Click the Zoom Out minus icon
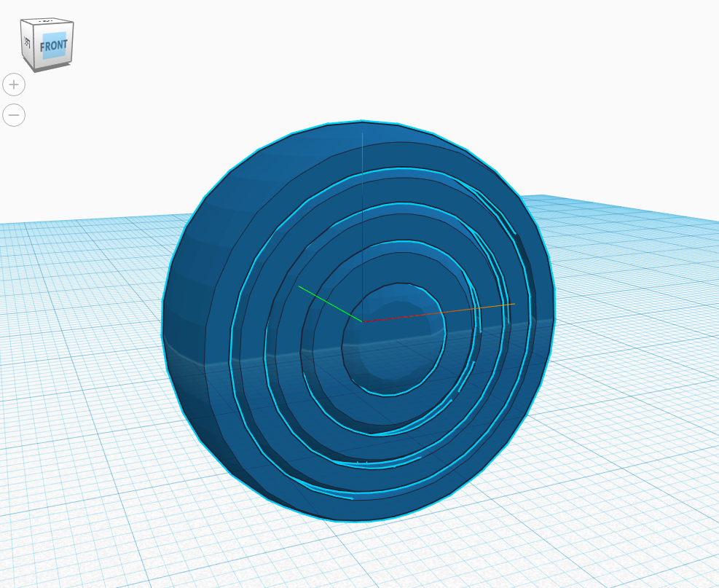The width and height of the screenshot is (719, 588). coord(13,115)
